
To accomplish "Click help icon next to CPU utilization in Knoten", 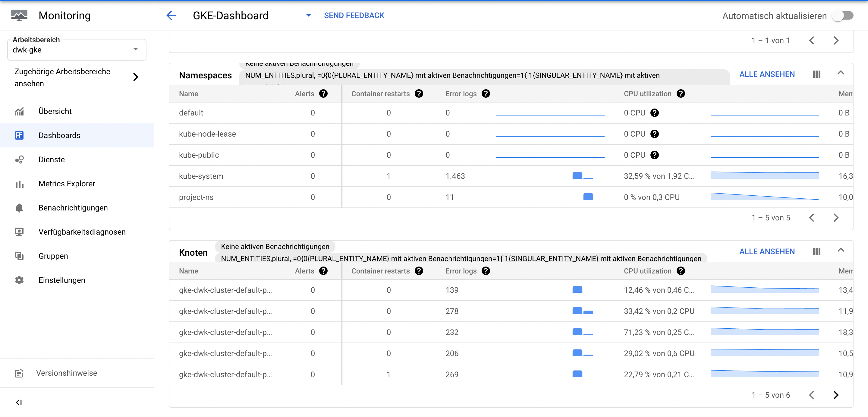I will click(x=681, y=271).
